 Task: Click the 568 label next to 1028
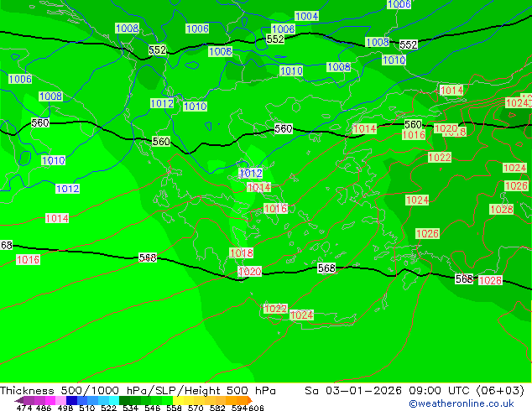464,278
